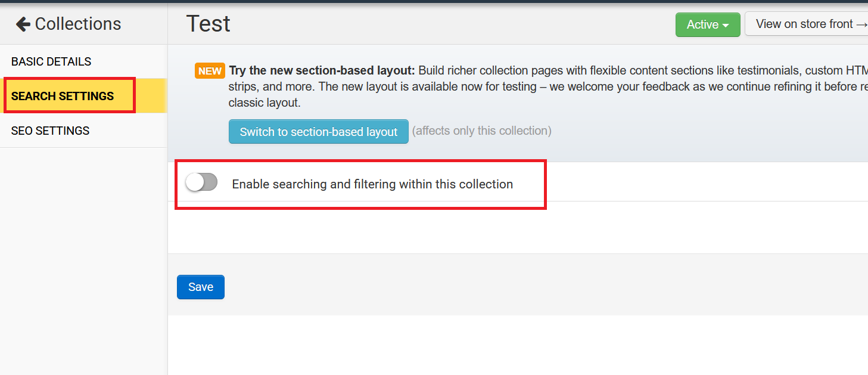Return to Collections via the header link

point(77,24)
